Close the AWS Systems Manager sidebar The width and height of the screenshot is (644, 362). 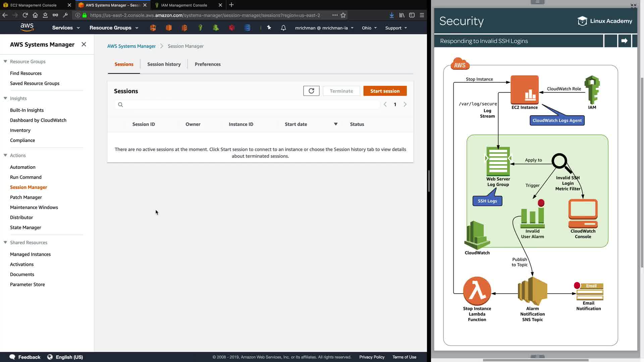coord(84,44)
